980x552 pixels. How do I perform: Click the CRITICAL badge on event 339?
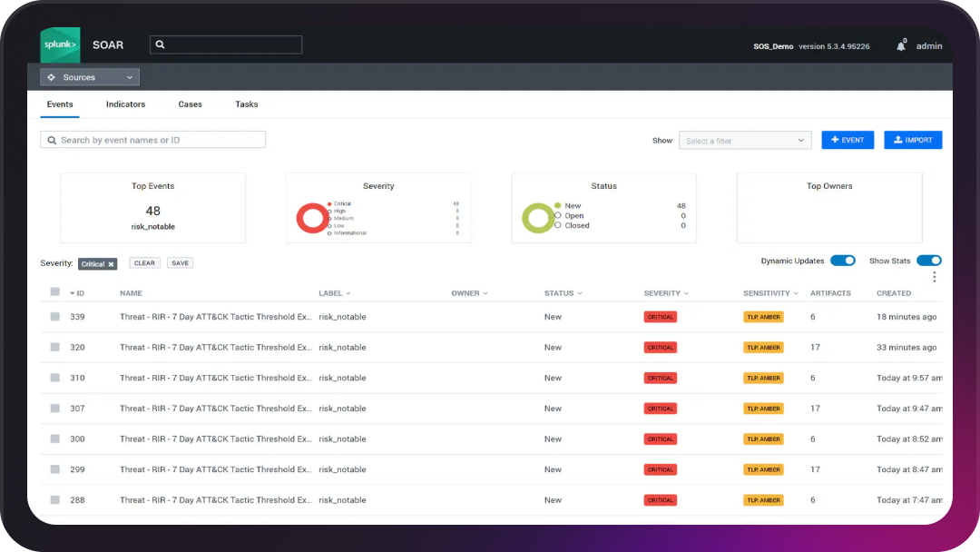click(x=661, y=317)
